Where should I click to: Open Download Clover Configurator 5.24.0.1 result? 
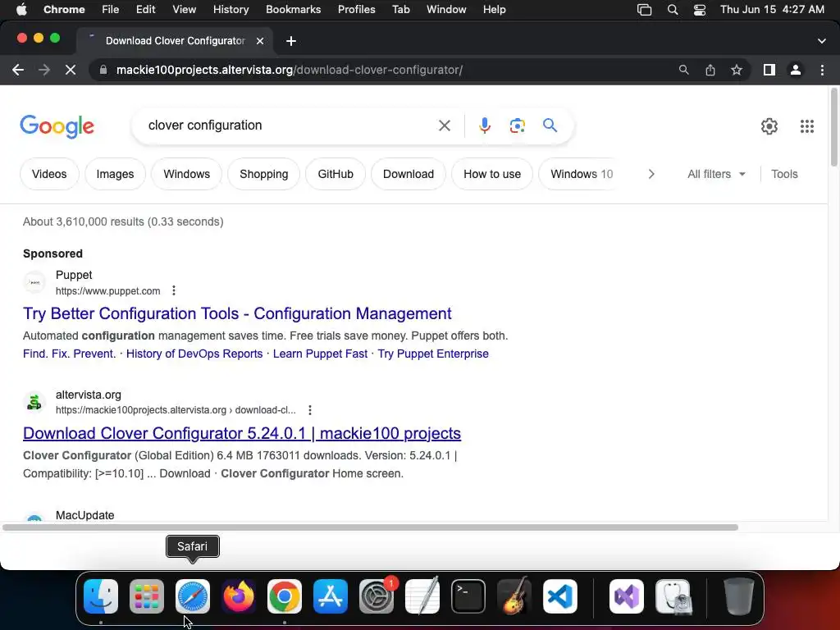coord(242,433)
